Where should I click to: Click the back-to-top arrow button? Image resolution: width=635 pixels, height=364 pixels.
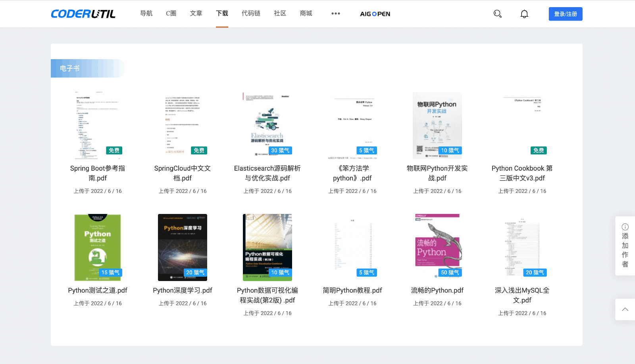click(x=625, y=310)
